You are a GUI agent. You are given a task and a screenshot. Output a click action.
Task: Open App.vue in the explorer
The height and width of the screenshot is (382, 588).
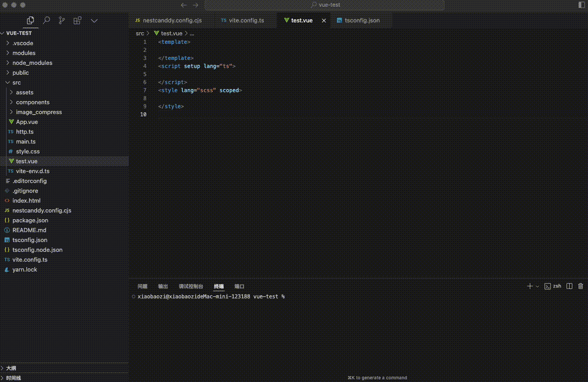click(x=64, y=122)
